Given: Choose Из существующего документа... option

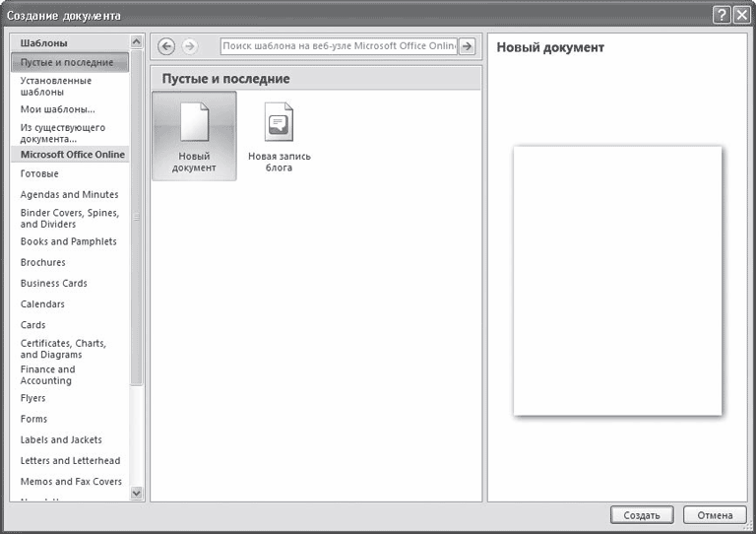Looking at the screenshot, I should (63, 133).
